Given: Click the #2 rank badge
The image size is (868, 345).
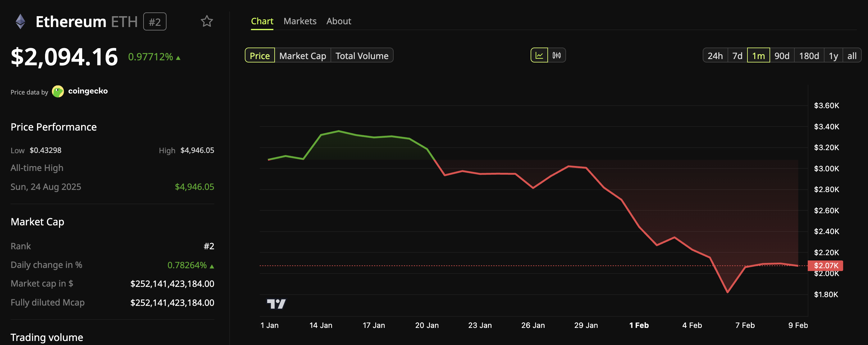Looking at the screenshot, I should (154, 21).
